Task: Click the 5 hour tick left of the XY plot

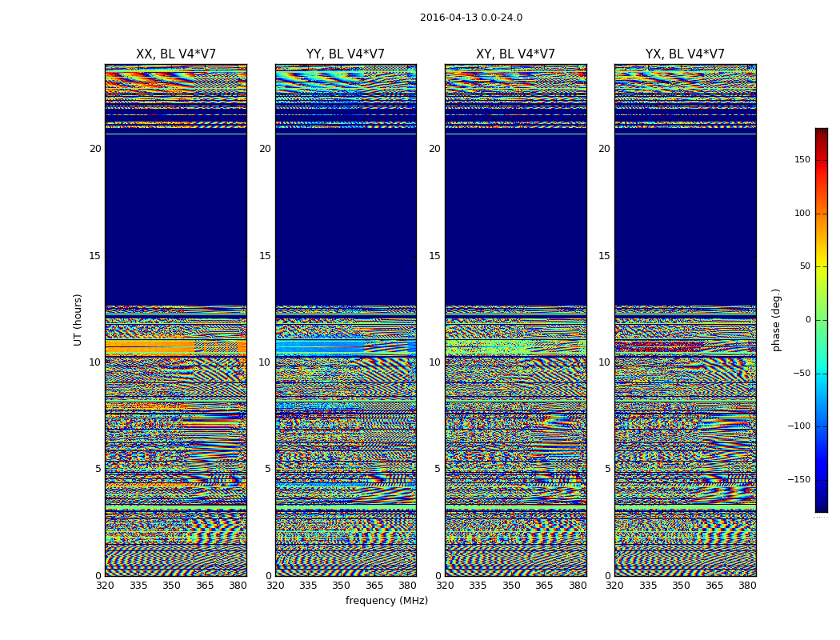Action: (438, 469)
